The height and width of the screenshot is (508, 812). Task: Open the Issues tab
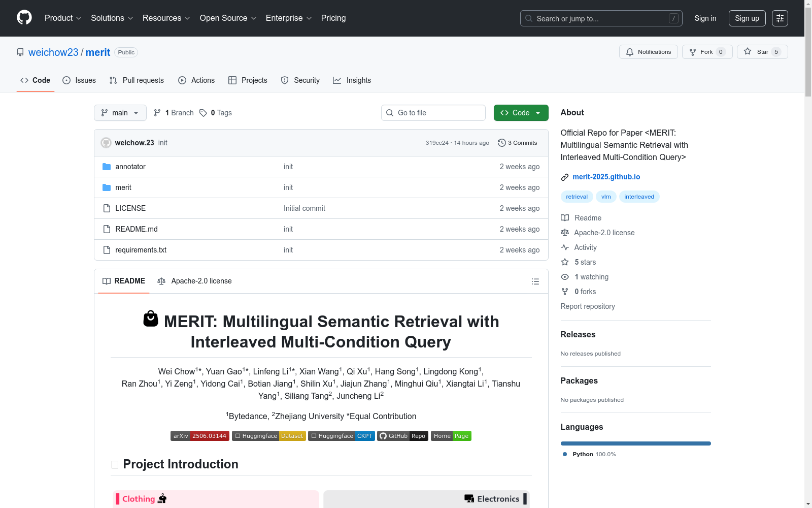[x=79, y=80]
